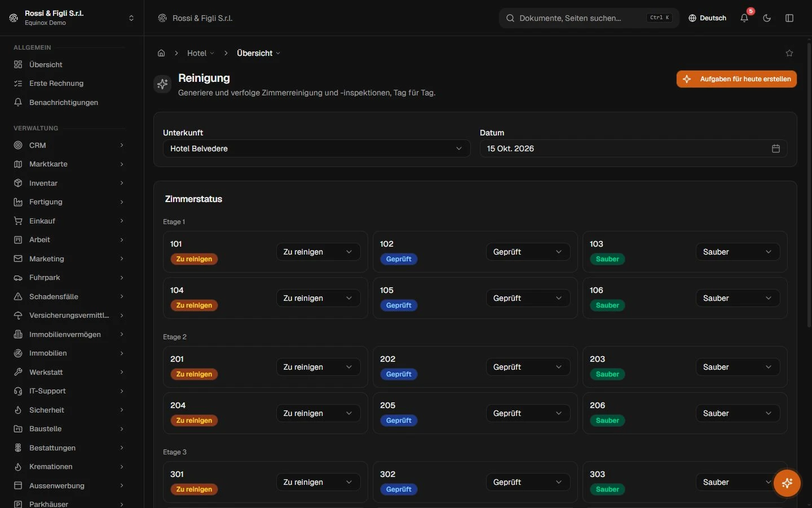Open status dropdown for room 106
Screen dimensions: 812x508
coord(738,298)
